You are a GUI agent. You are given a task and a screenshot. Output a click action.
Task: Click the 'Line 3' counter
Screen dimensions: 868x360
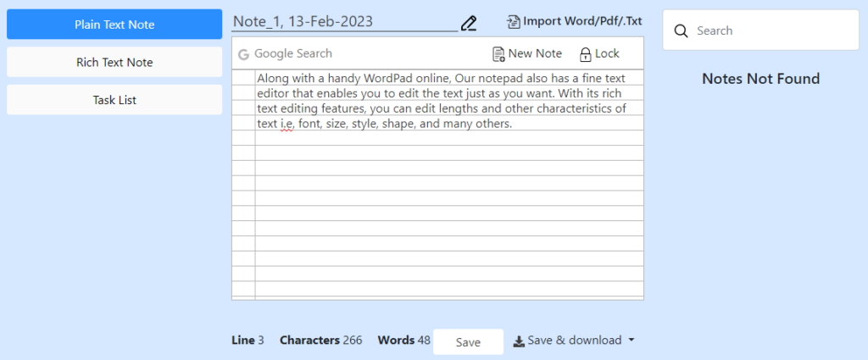point(248,340)
